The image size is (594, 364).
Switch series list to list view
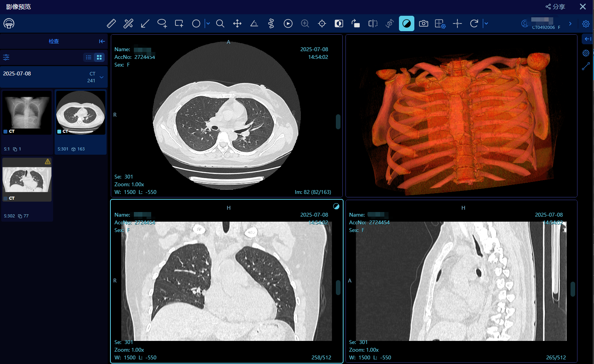click(x=89, y=57)
